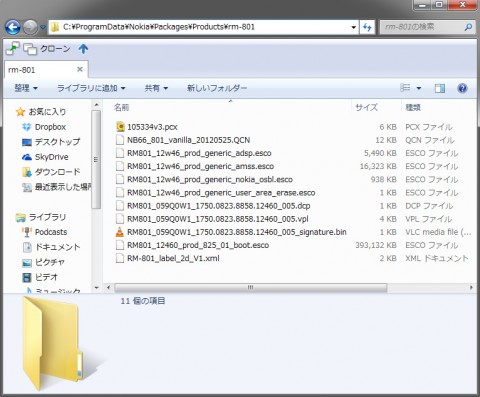Sort by the サイズ column header
This screenshot has height=397, width=480.
tap(366, 107)
